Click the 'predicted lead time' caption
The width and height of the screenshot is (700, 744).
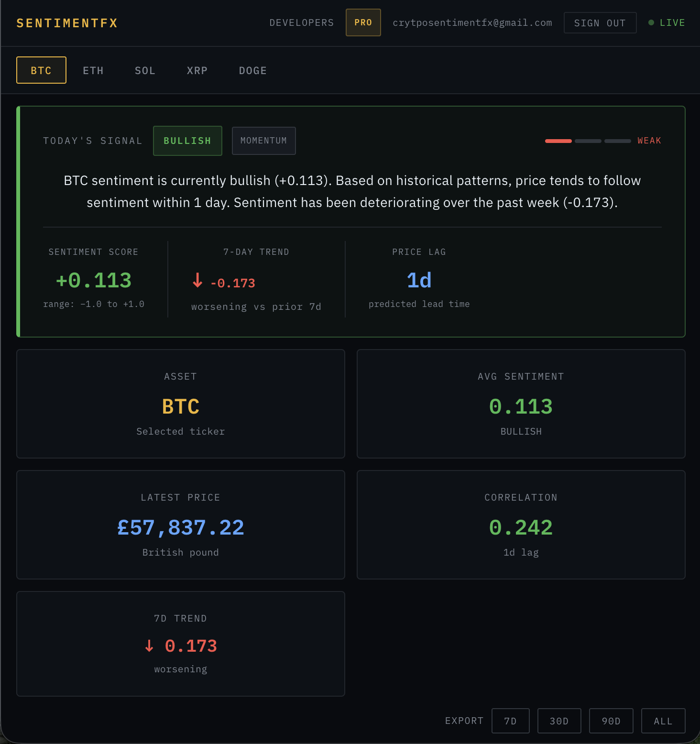419,304
